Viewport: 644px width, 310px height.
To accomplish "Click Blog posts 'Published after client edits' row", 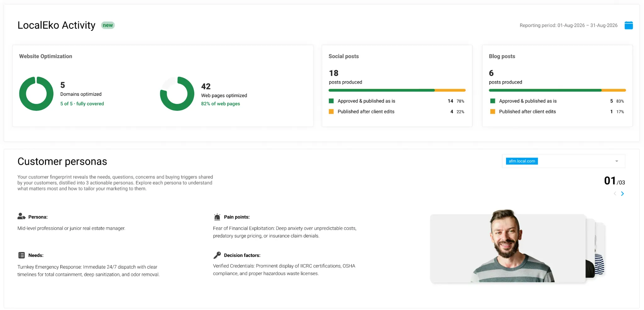I will point(557,111).
